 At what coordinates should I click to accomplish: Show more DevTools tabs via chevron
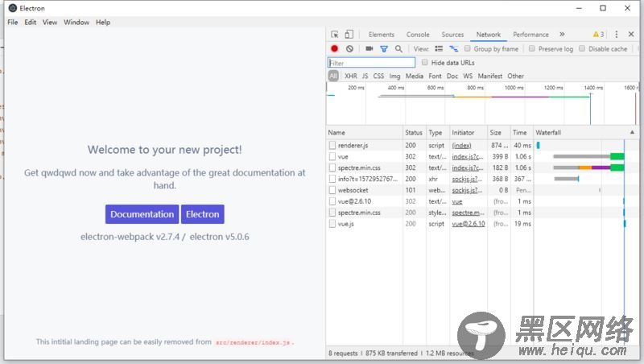tap(562, 34)
